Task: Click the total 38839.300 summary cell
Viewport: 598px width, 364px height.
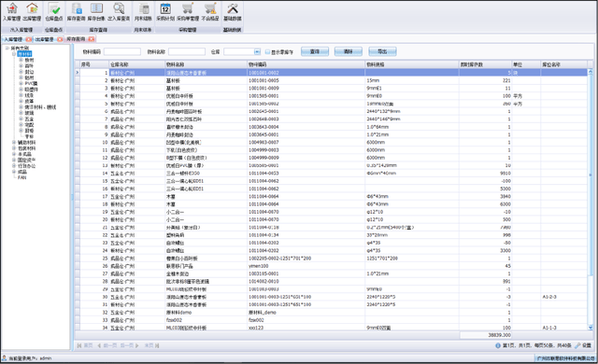Action: [x=485, y=335]
